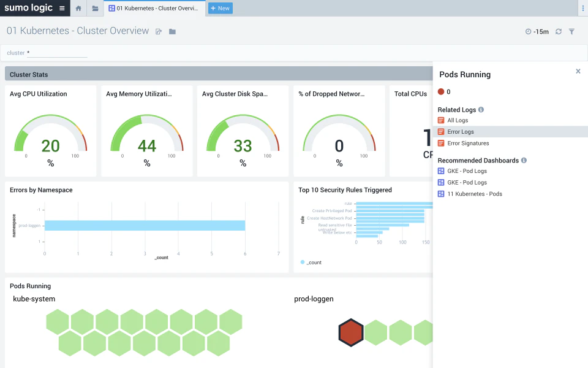Open the -15m time range selector
Screen dimensions: 588x368
538,31
